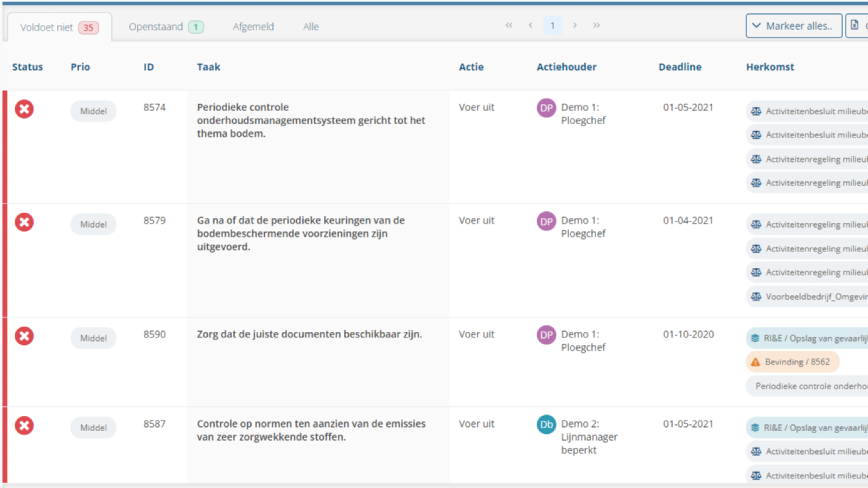The height and width of the screenshot is (488, 868).
Task: Jump to the last page double arrow
Action: point(596,25)
